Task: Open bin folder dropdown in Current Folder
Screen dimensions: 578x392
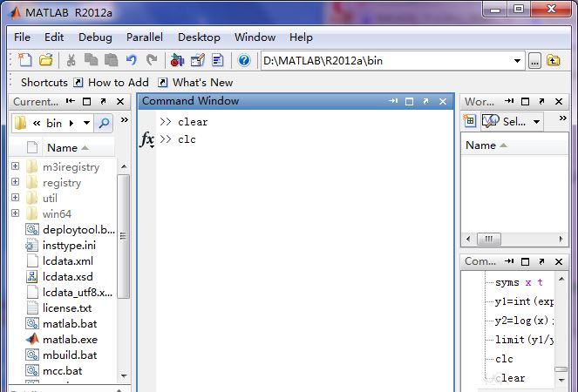Action: pos(86,123)
